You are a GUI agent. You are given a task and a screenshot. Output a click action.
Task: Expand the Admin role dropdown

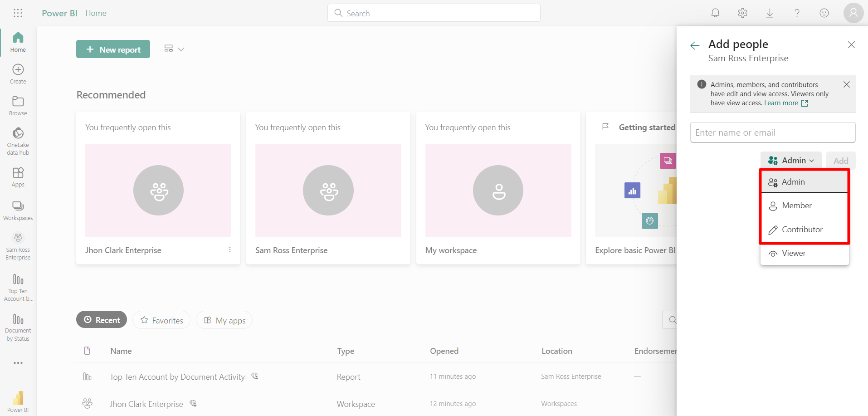[x=791, y=161]
